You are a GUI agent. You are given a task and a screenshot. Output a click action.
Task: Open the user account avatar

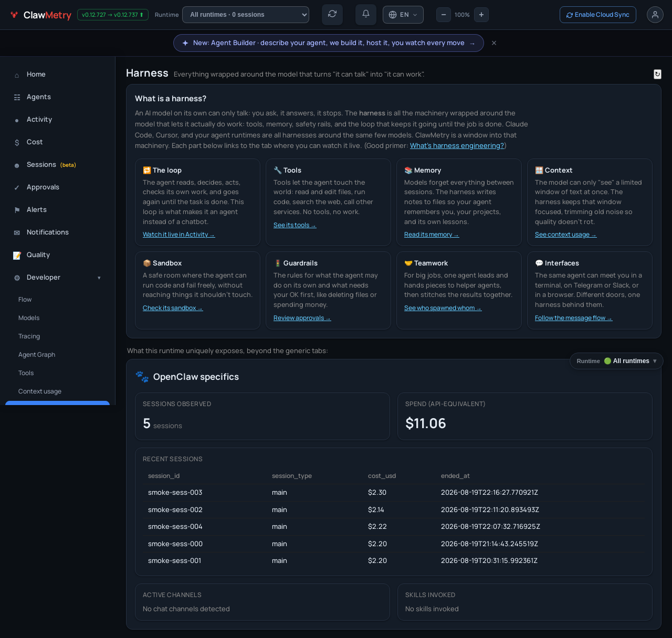coord(655,15)
